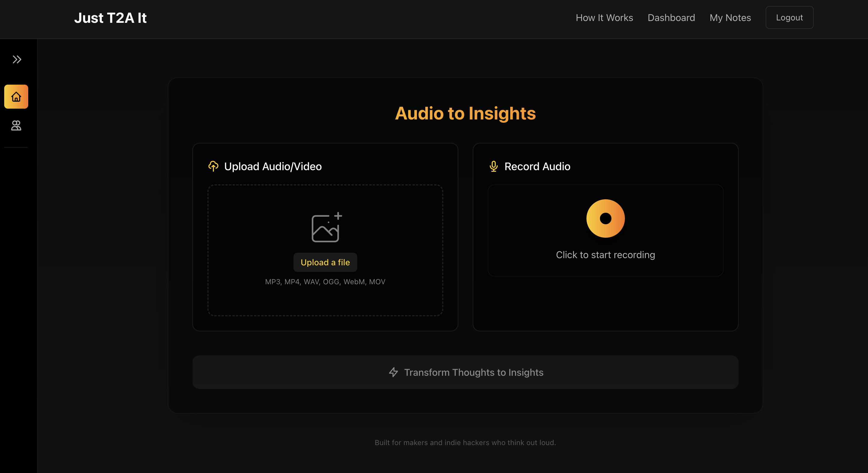
Task: Click the Audio to Insights title
Action: point(465,113)
